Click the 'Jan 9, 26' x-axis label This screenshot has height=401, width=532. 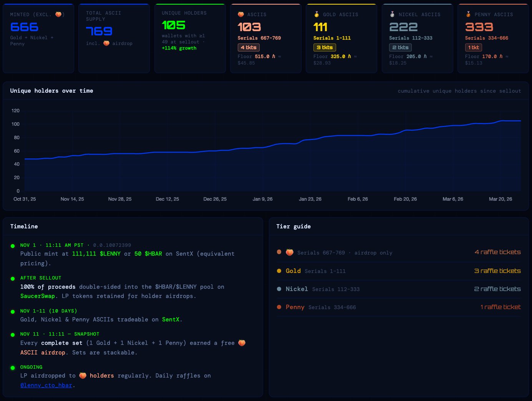(x=262, y=199)
